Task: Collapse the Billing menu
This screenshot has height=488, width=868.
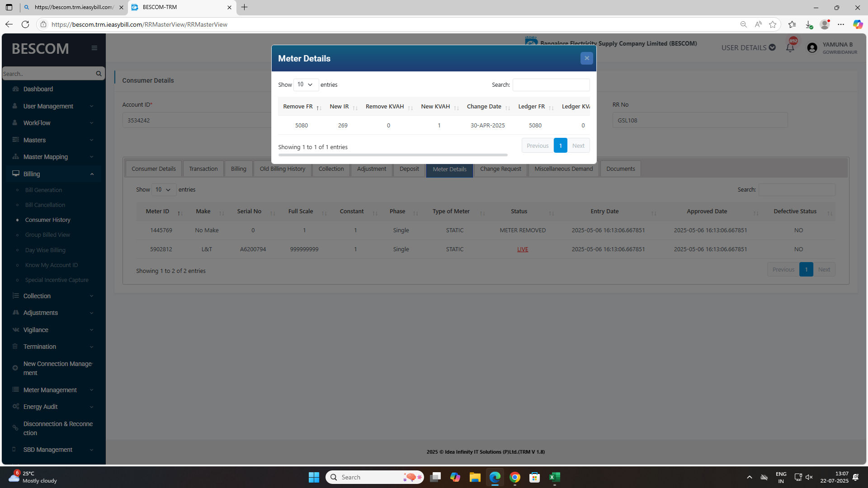Action: [53, 174]
